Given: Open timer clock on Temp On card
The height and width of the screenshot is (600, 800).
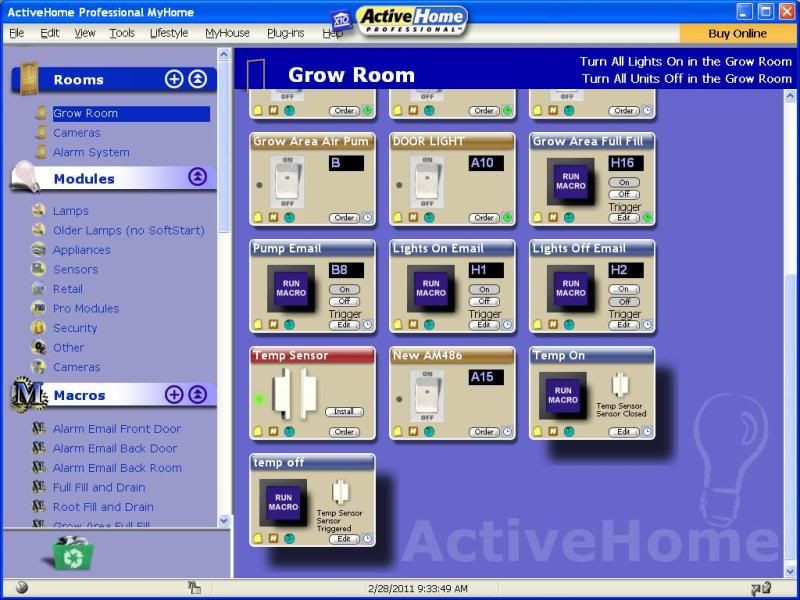Looking at the screenshot, I should point(647,432).
